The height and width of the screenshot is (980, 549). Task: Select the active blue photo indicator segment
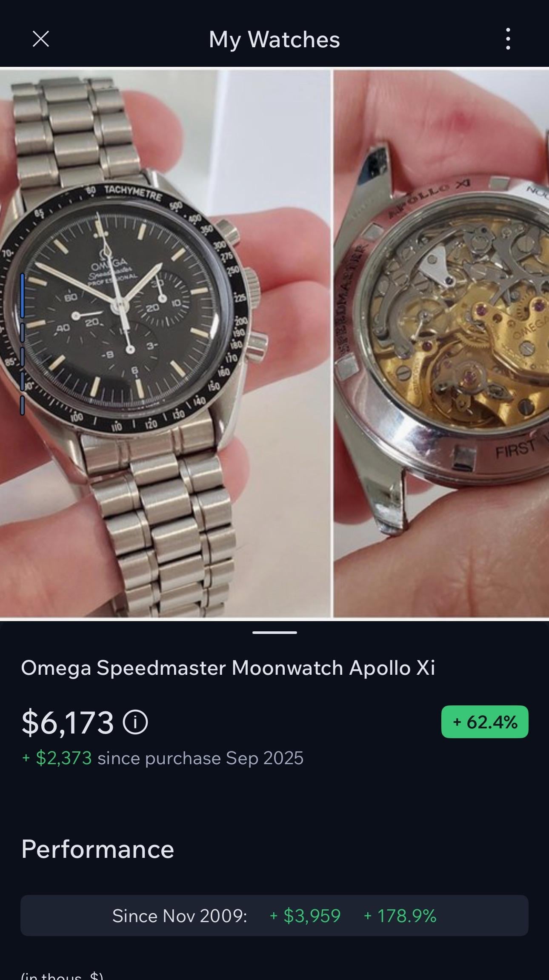pos(22,295)
